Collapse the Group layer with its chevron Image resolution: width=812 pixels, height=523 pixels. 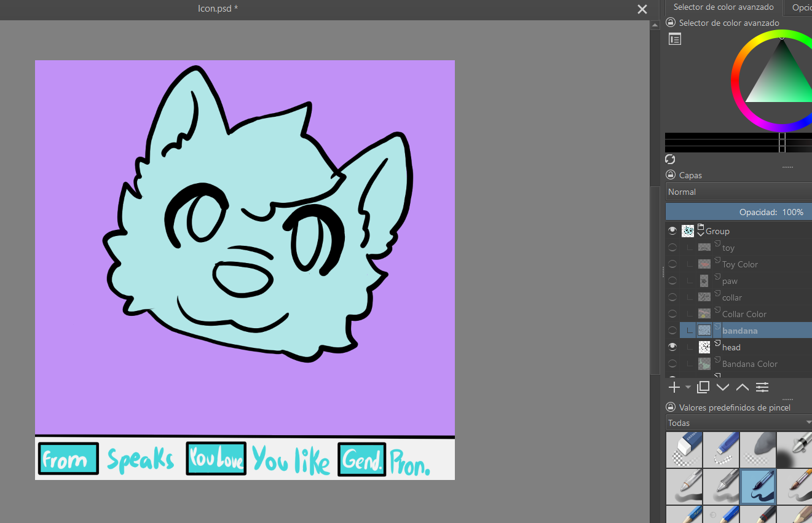(x=701, y=234)
